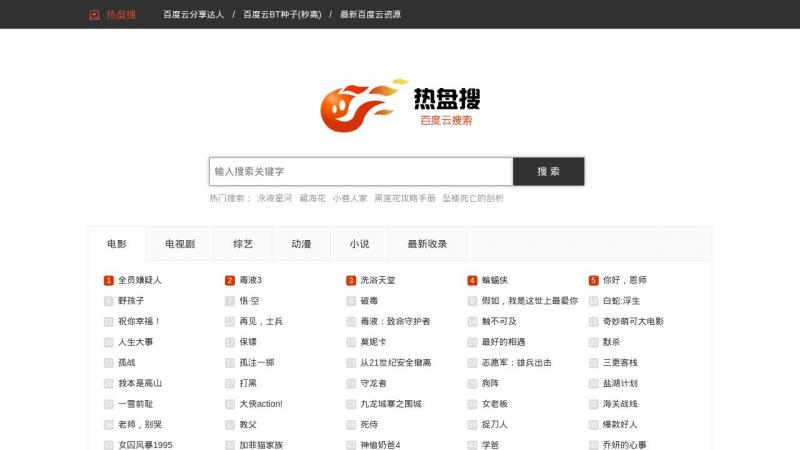Switch to the 小说 tab

[x=359, y=244]
